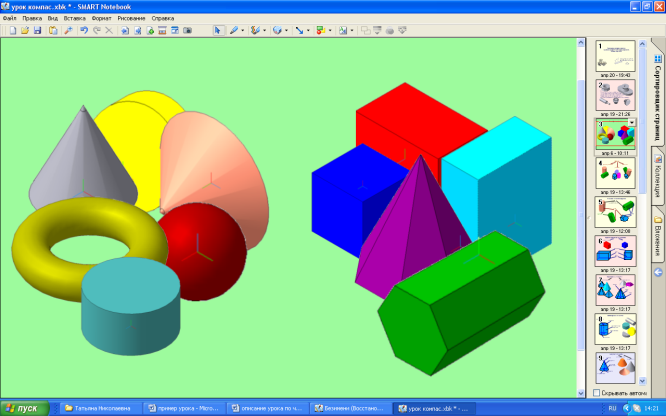Open the Формат menu

[102, 18]
